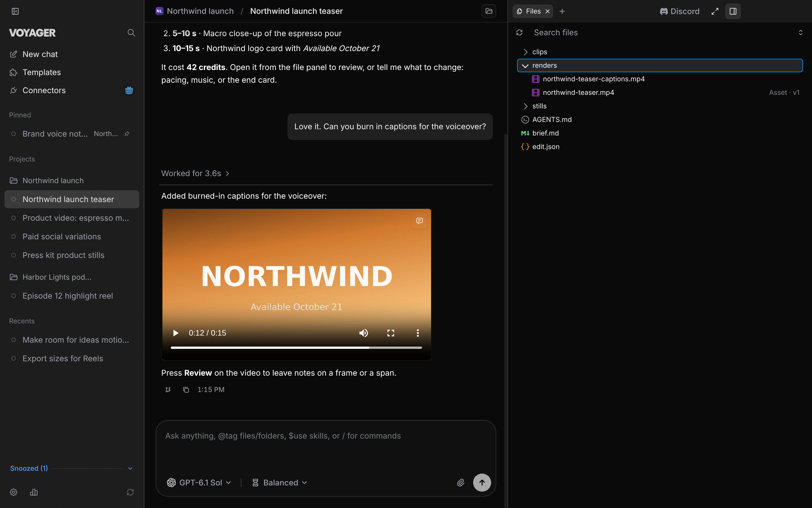Branch the conversation from this message
The image size is (812, 508).
[x=168, y=390]
